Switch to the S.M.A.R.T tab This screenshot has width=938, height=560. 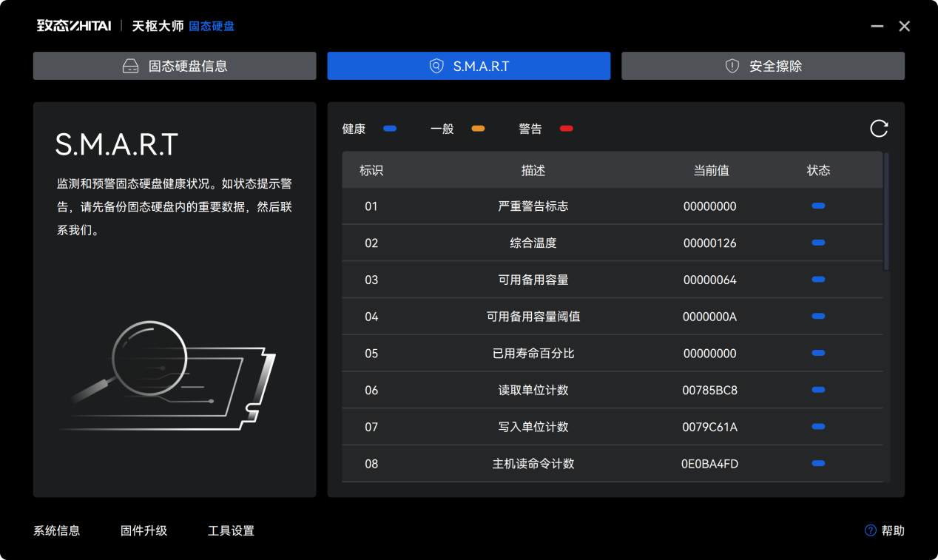469,66
